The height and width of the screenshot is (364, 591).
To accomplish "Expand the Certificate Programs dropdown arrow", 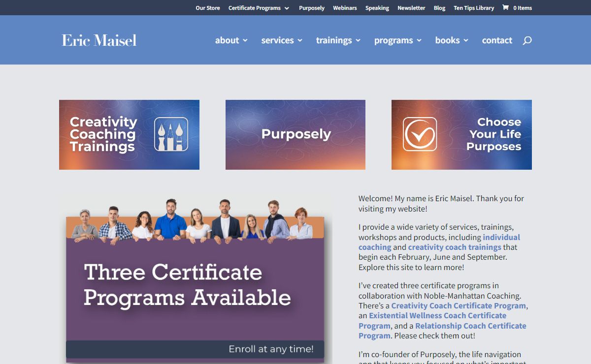I will 287,8.
